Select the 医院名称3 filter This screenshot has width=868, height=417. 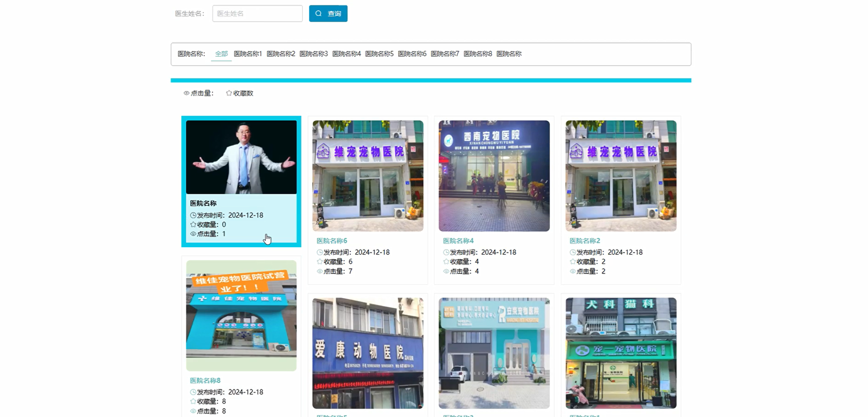(314, 54)
